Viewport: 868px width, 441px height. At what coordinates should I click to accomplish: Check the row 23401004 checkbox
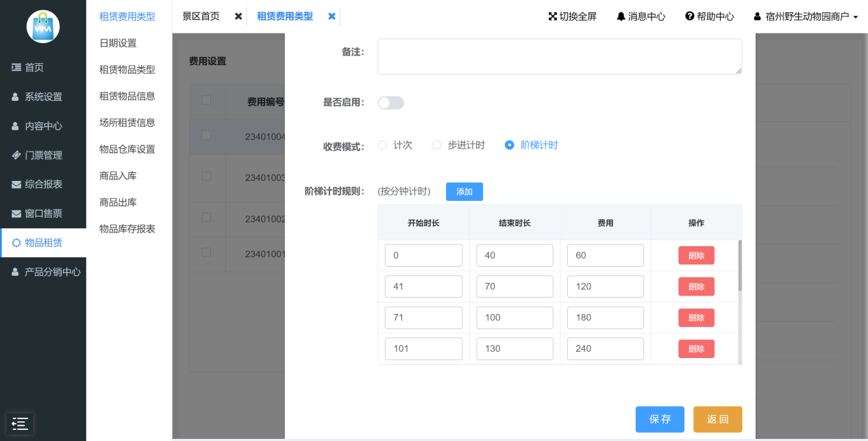point(206,135)
